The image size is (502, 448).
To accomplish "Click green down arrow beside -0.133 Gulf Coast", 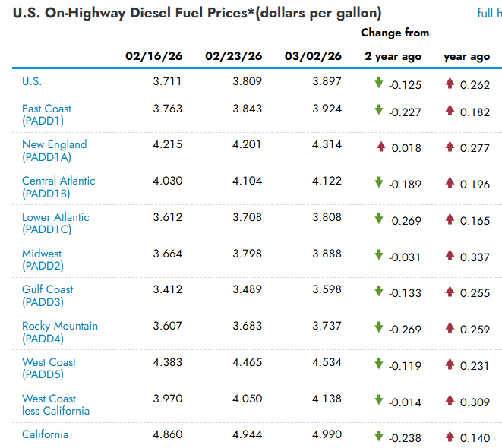I will (379, 292).
